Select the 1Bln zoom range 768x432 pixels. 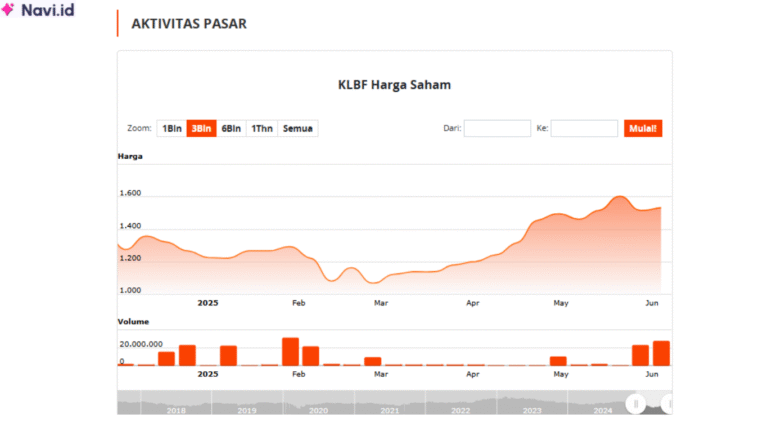(172, 128)
